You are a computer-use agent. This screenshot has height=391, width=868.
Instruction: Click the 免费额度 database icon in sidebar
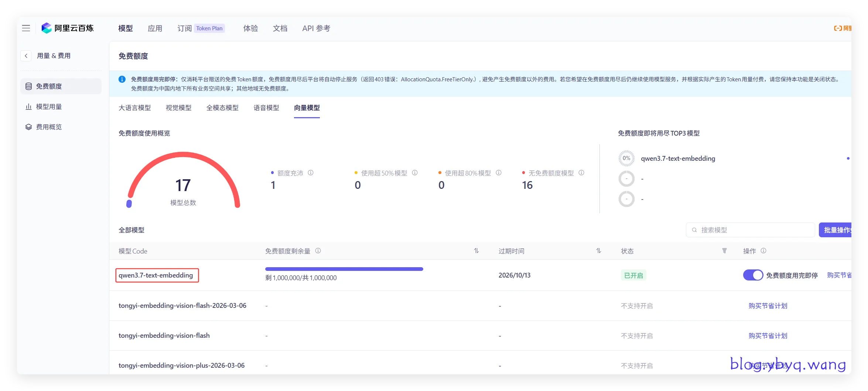(28, 86)
